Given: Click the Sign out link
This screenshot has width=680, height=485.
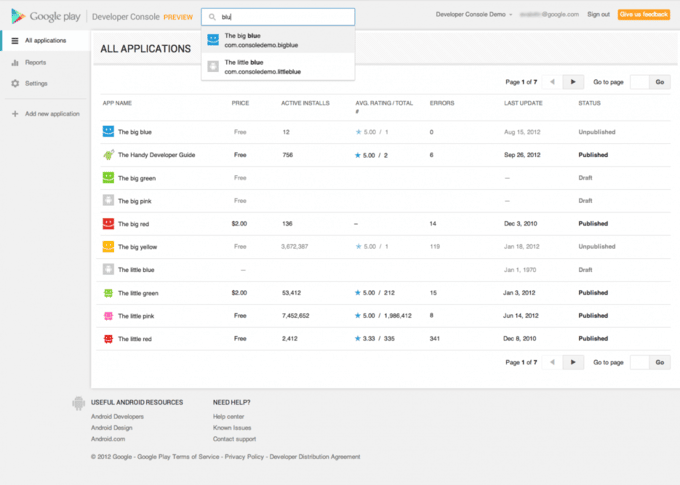Looking at the screenshot, I should coord(598,14).
